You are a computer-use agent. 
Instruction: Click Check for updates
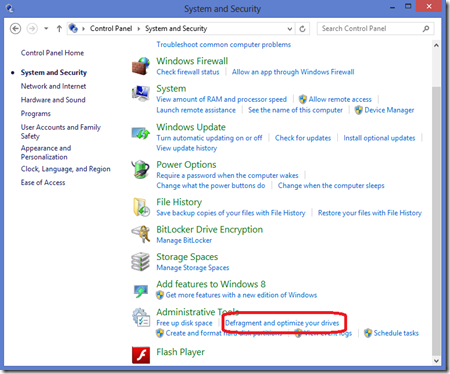[303, 138]
